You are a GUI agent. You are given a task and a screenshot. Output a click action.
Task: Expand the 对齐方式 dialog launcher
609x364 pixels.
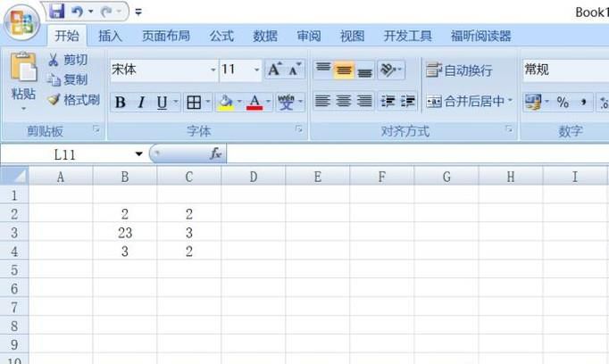509,129
